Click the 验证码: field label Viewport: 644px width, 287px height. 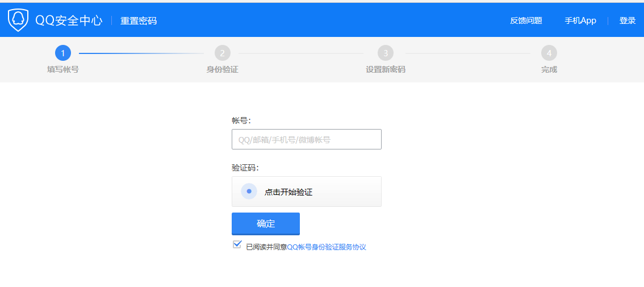[x=245, y=168]
